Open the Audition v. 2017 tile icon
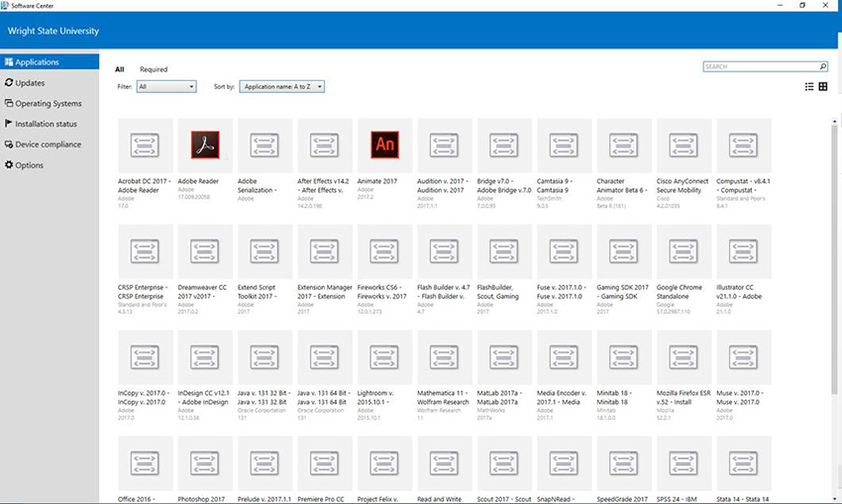This screenshot has width=842, height=504. coord(444,146)
